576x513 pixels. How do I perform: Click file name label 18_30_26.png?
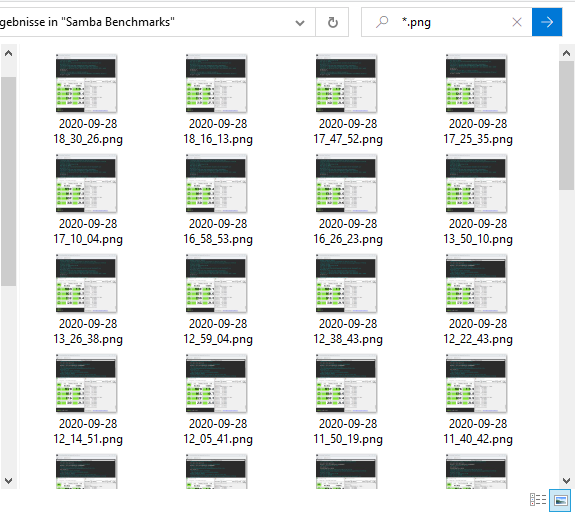pos(88,140)
